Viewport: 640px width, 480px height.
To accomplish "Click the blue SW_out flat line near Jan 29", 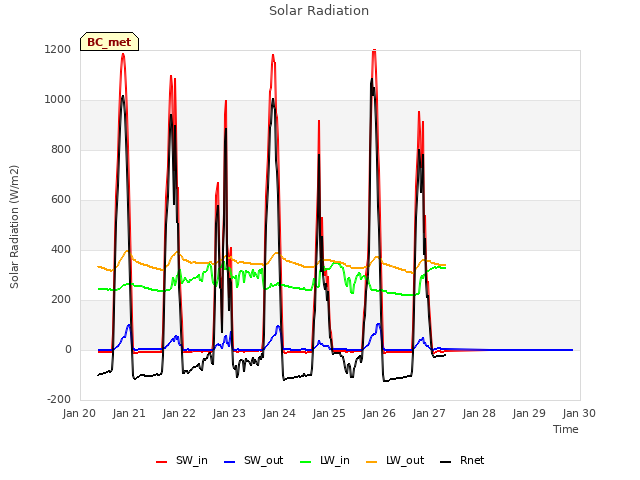I will (x=529, y=350).
